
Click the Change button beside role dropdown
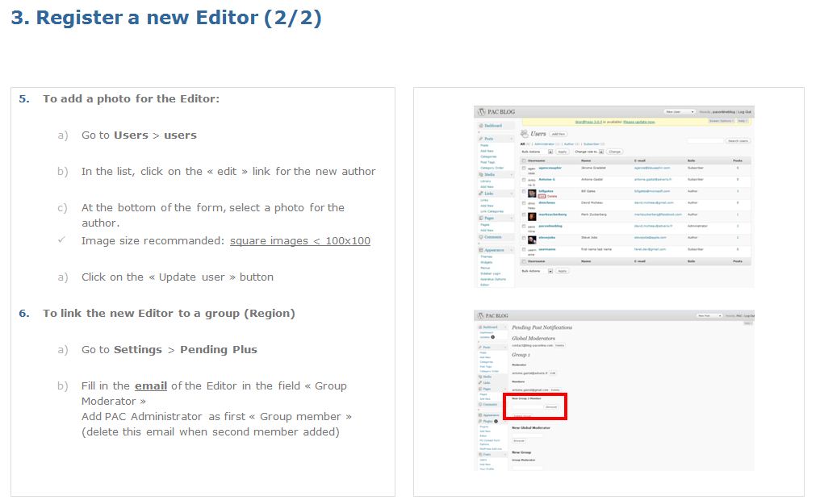click(x=614, y=152)
